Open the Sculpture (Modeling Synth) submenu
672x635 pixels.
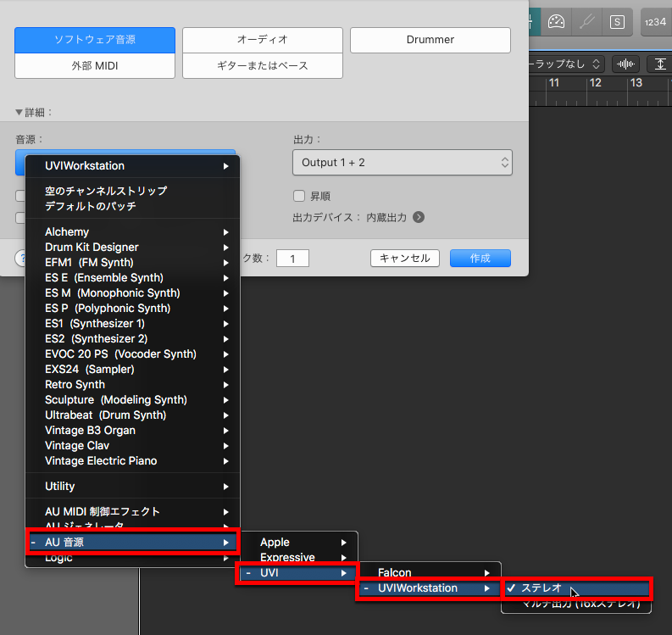133,400
